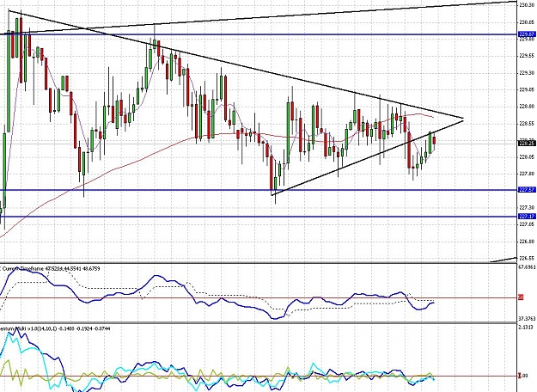Click the 227.57 blue price tag
The height and width of the screenshot is (392, 537).
(x=527, y=190)
